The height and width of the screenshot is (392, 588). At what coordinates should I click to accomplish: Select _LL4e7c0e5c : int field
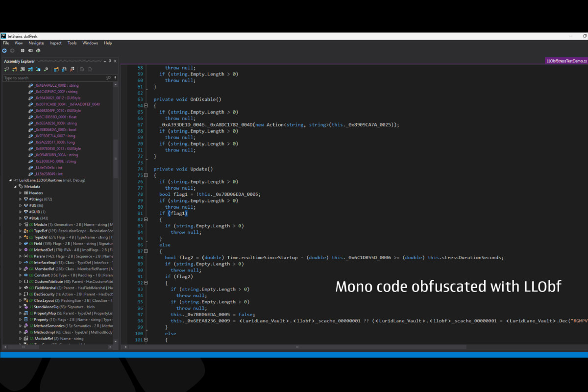[x=49, y=168]
